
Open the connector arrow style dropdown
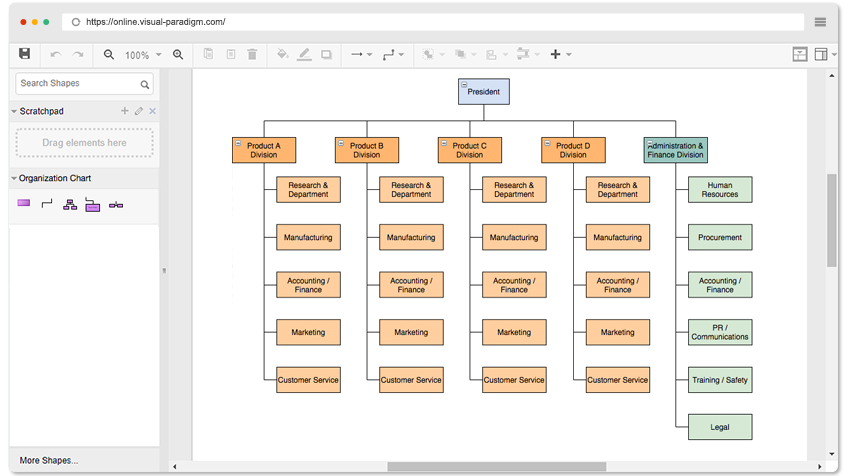360,55
